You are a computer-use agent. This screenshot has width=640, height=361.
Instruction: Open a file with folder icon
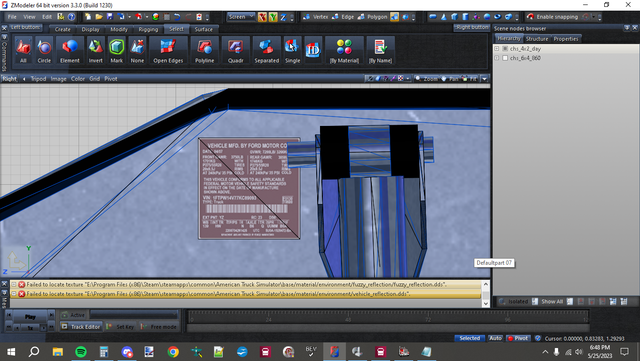tap(99, 17)
